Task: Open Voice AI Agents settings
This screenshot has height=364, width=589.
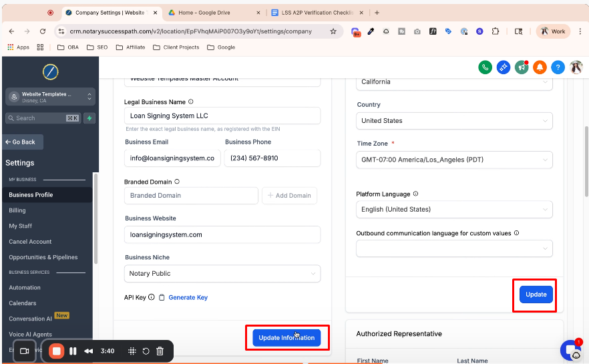Action: (x=30, y=334)
